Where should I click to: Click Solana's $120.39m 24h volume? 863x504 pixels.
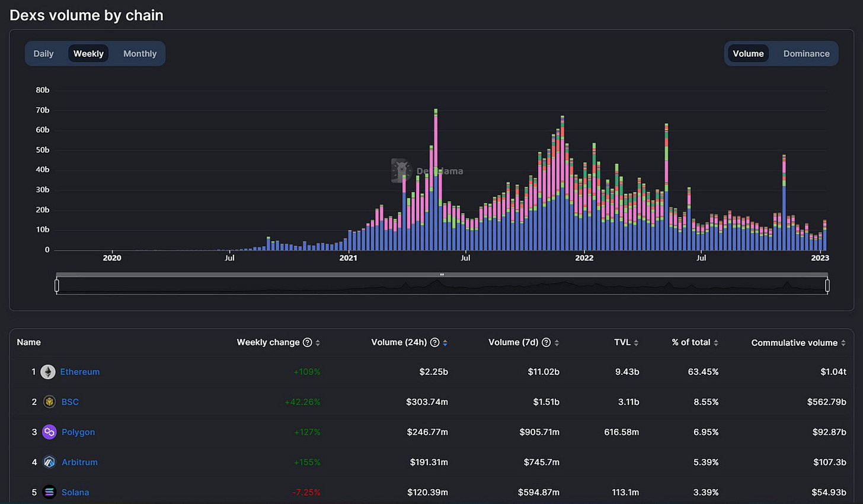(x=427, y=492)
